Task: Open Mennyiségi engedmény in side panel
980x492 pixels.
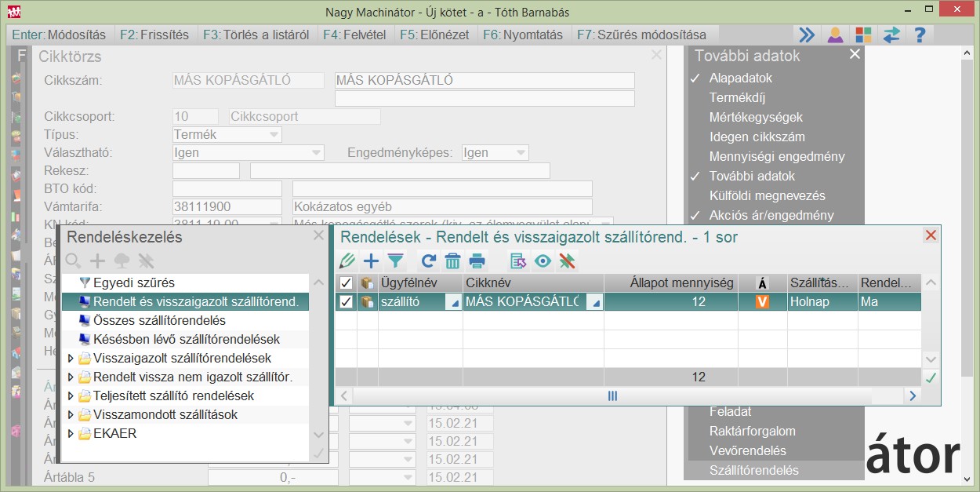Action: (777, 156)
